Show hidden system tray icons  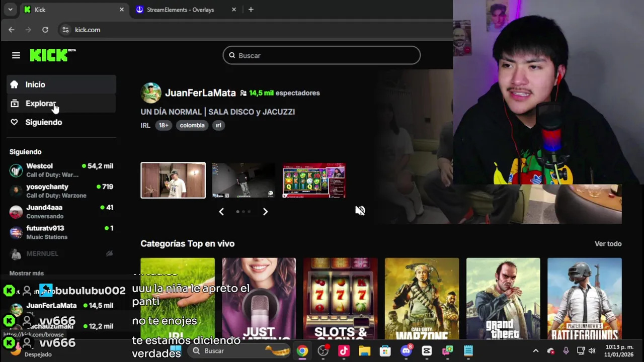(535, 351)
